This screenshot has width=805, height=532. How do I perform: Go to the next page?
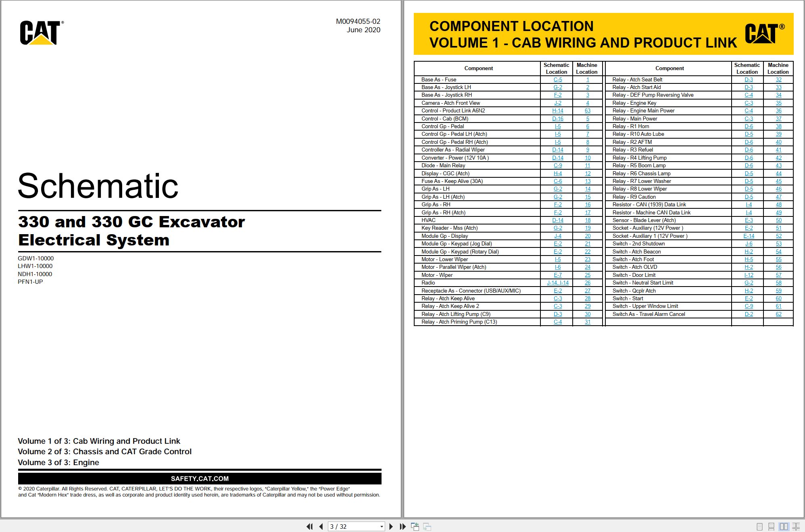(391, 526)
